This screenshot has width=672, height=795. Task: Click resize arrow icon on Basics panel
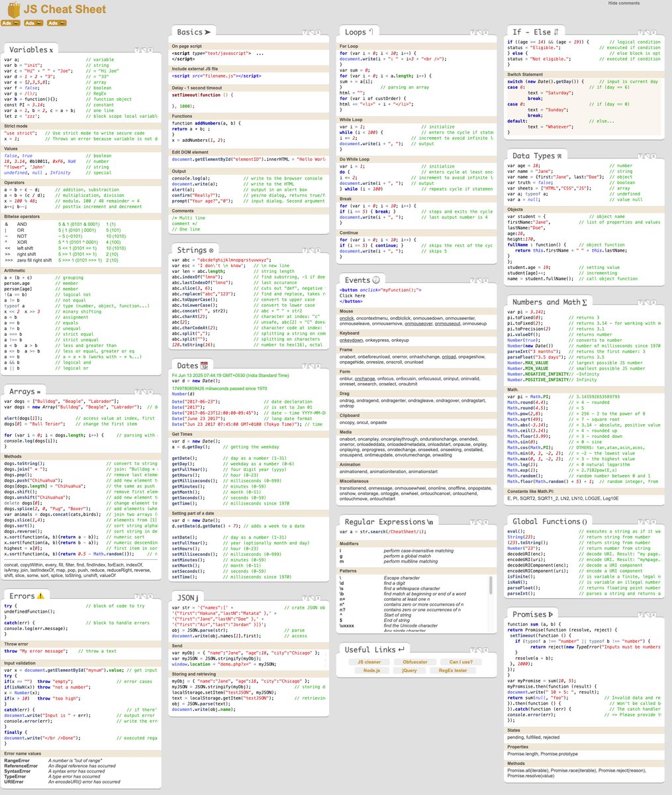tap(311, 32)
